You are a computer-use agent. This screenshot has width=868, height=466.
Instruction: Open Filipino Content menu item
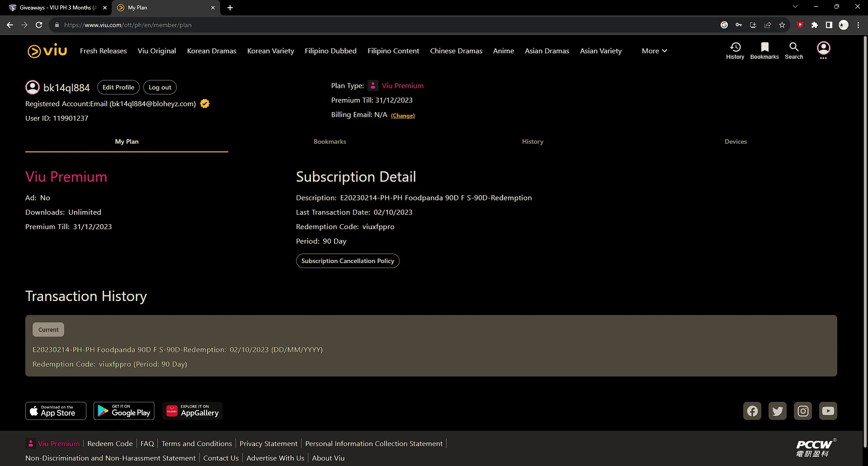tap(393, 51)
